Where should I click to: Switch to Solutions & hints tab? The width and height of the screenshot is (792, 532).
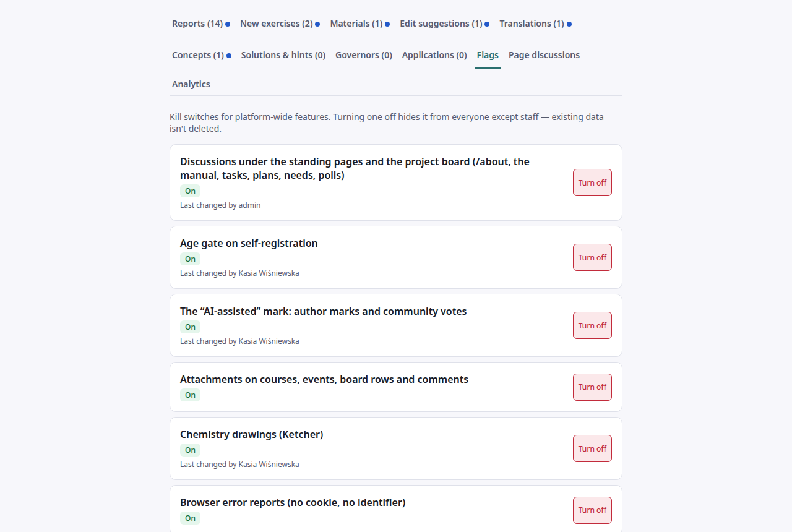[x=283, y=55]
